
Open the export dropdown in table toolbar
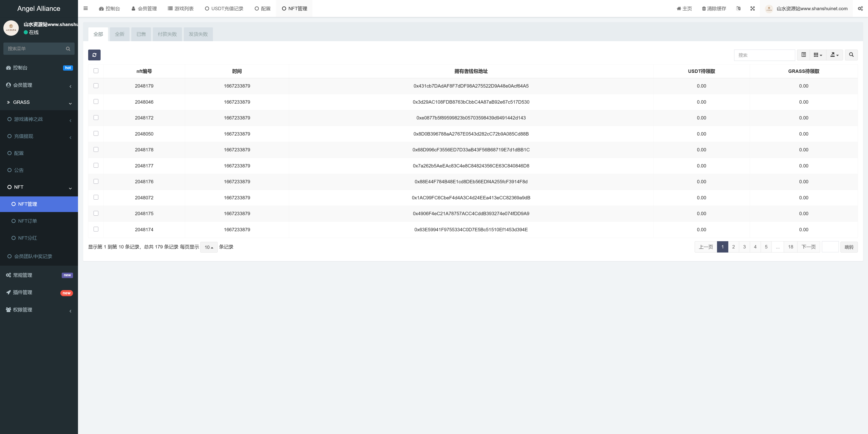[835, 55]
